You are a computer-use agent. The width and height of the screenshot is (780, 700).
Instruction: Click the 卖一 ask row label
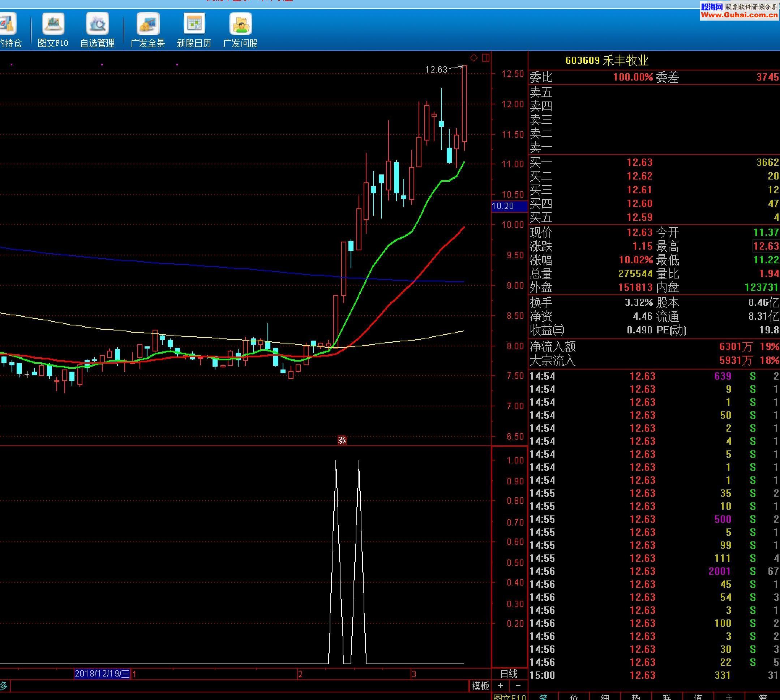tap(541, 147)
